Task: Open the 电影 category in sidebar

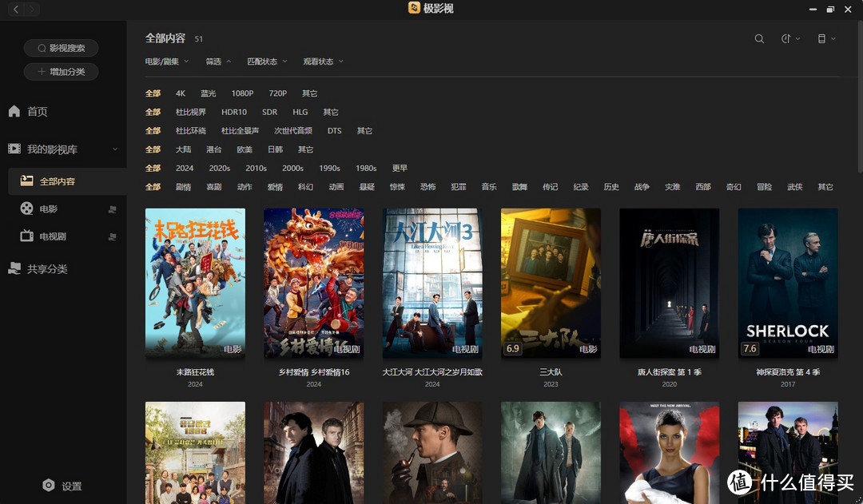Action: point(48,209)
